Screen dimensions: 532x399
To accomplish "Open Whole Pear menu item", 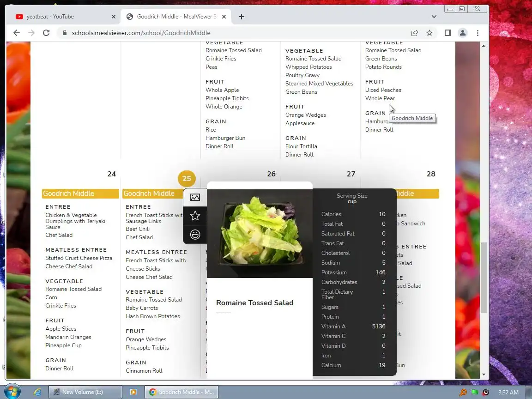I will (x=380, y=98).
